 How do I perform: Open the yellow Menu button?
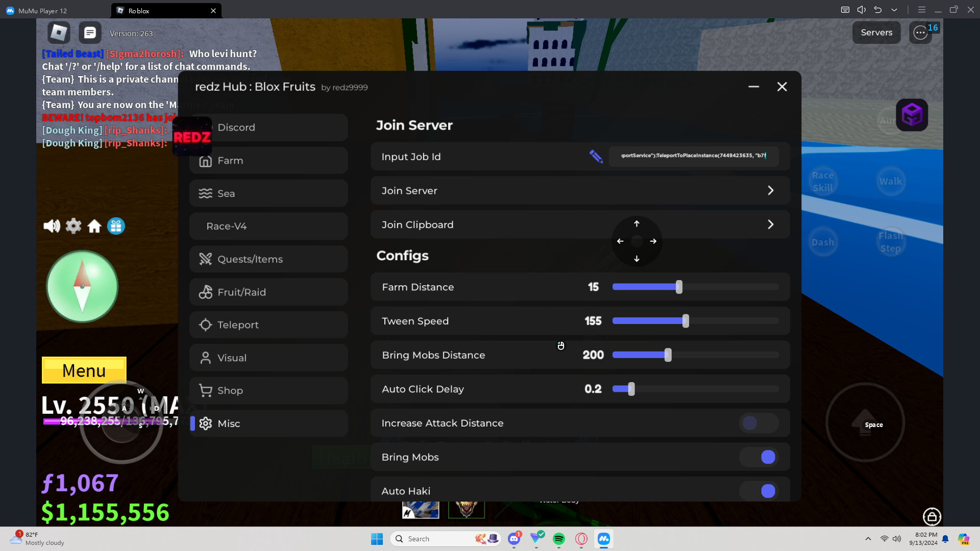[x=84, y=370]
